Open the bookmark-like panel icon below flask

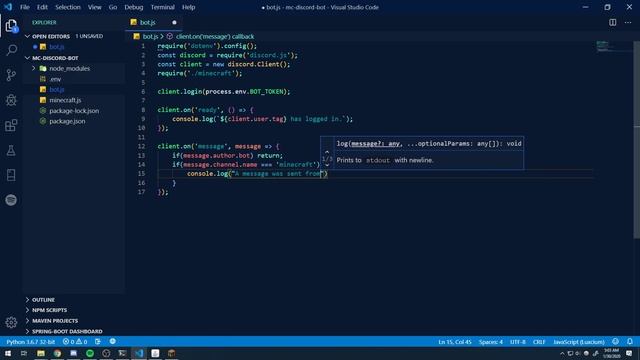click(x=11, y=175)
